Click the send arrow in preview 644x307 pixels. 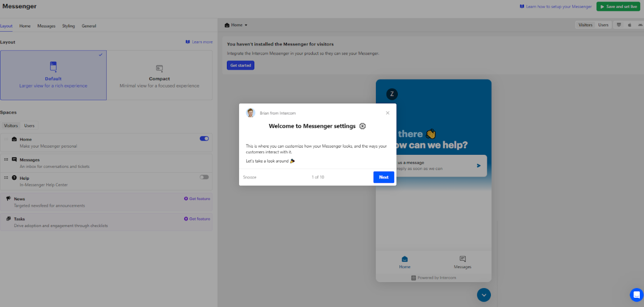(x=479, y=165)
